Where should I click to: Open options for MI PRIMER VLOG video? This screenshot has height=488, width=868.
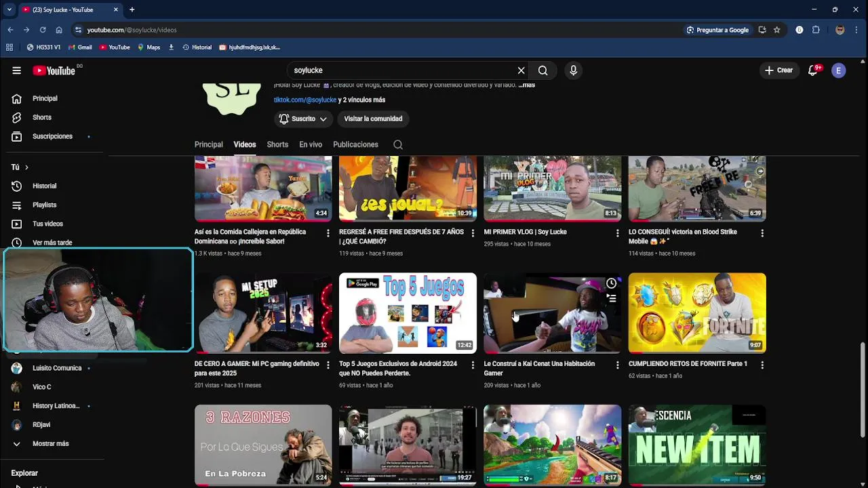(617, 233)
